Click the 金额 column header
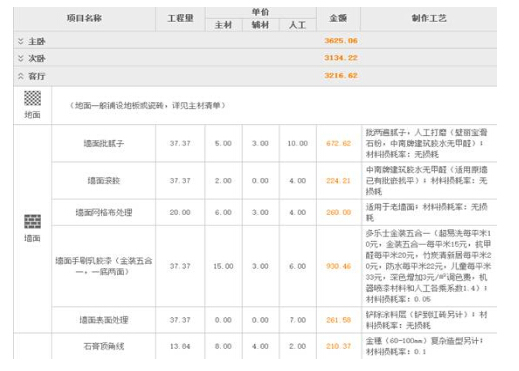The width and height of the screenshot is (519, 371). pyautogui.click(x=338, y=18)
